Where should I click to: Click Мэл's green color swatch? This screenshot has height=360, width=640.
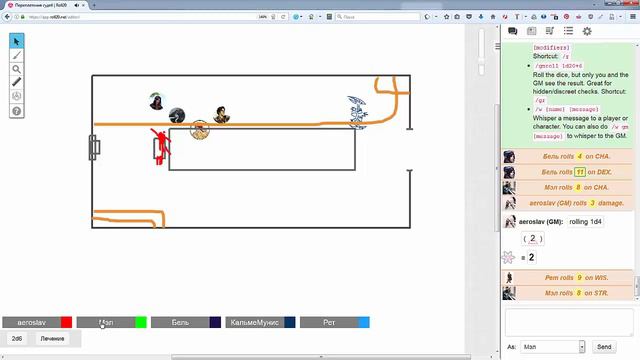tap(141, 322)
